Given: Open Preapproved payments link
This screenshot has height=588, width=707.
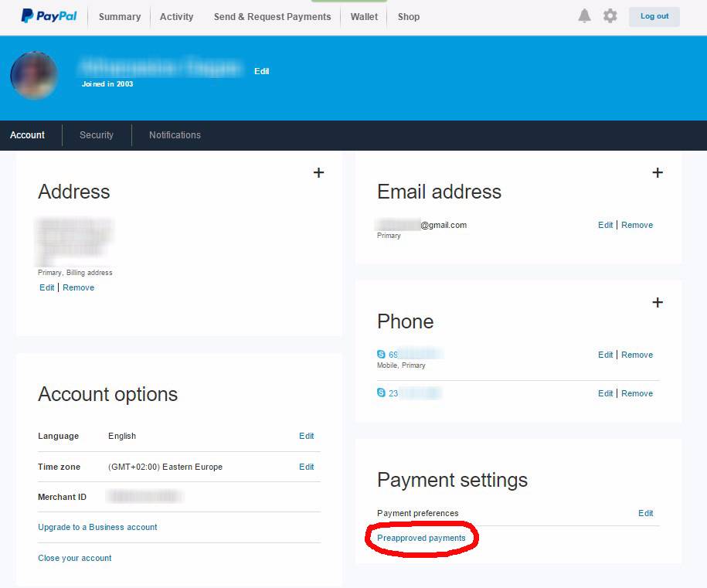Looking at the screenshot, I should pyautogui.click(x=421, y=538).
